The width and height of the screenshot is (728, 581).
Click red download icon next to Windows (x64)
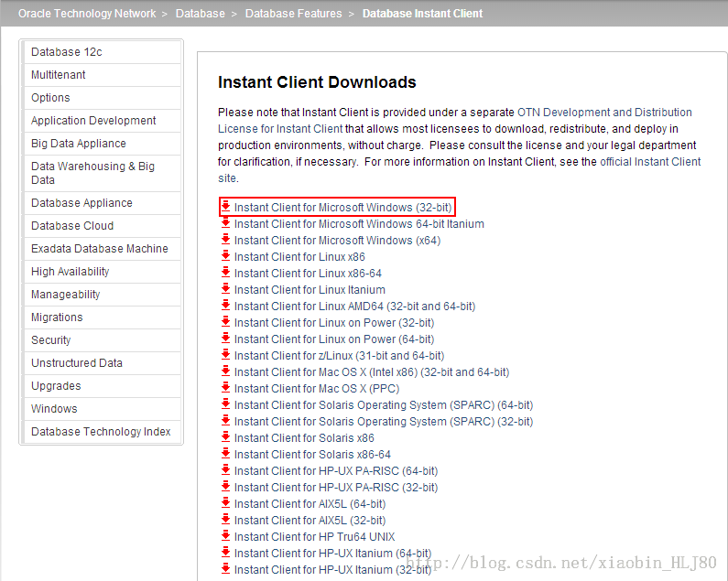tap(226, 240)
